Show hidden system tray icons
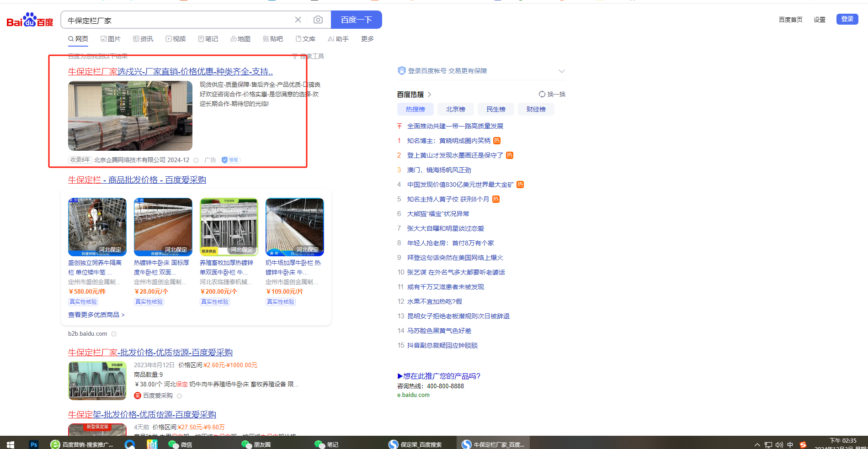The image size is (868, 449). tap(757, 444)
